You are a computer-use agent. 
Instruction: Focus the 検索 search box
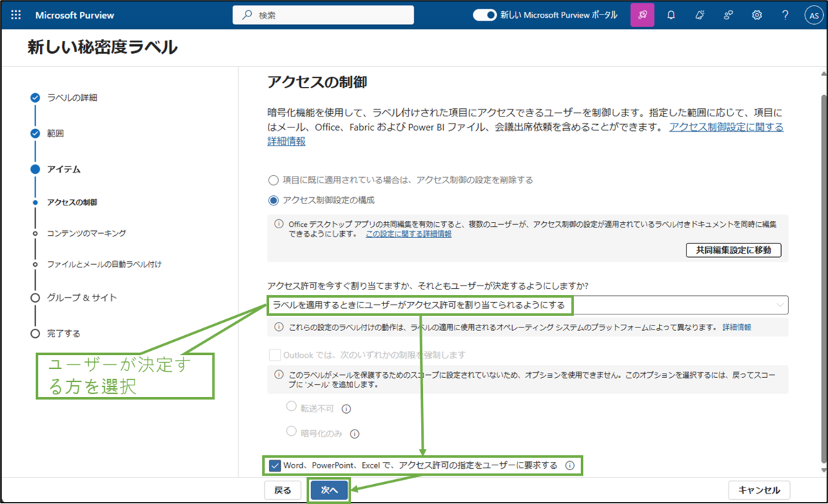pyautogui.click(x=323, y=15)
